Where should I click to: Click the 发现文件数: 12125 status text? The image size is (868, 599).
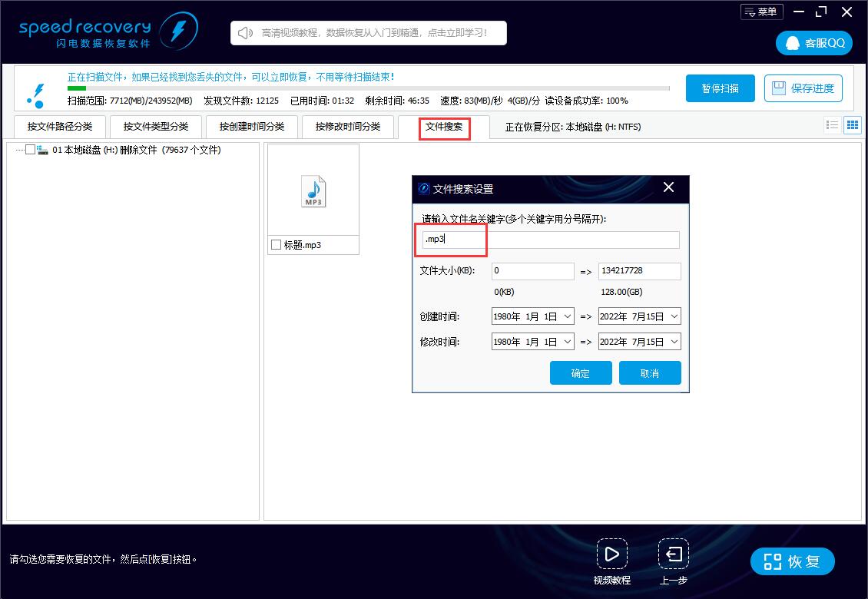point(240,101)
